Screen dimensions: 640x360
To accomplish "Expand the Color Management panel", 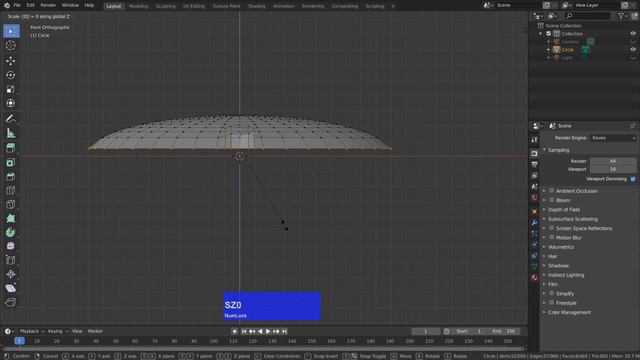I will 569,312.
